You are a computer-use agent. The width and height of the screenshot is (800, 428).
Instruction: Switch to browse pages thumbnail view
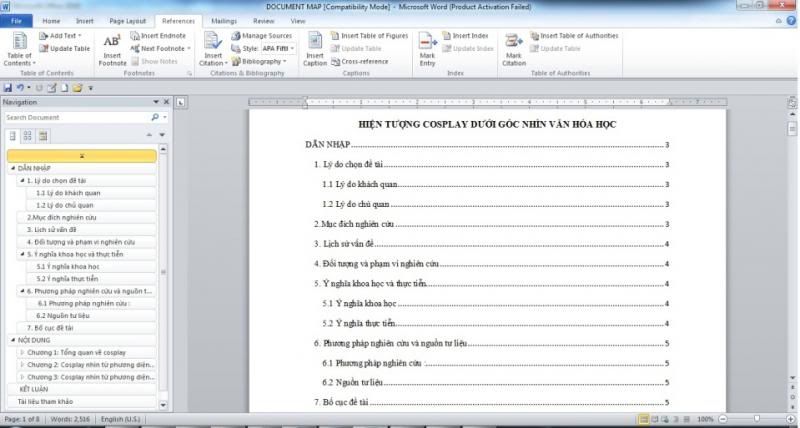point(27,135)
